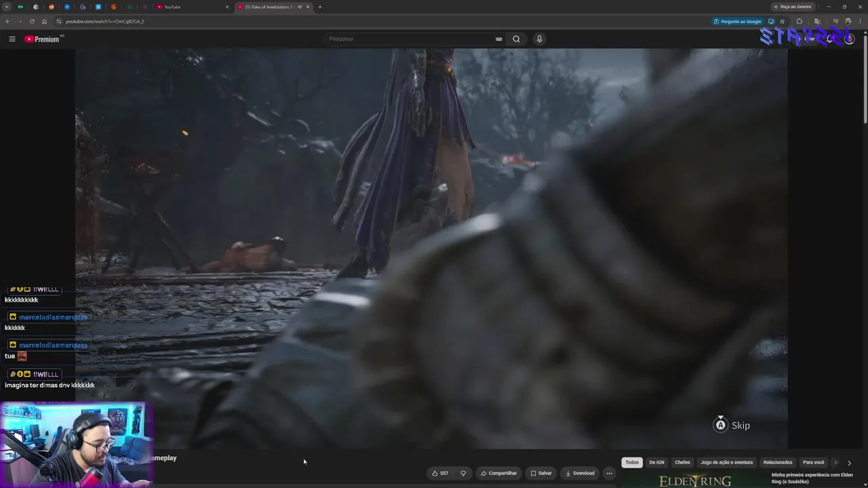Image resolution: width=868 pixels, height=488 pixels.
Task: Click Pergunte ao Google in address bar
Action: coord(737,21)
